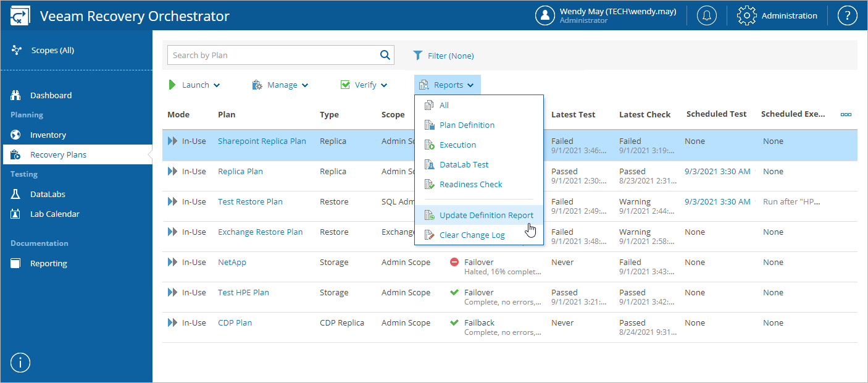Click the user profile avatar icon
Screen dimensions: 868x383
click(545, 15)
